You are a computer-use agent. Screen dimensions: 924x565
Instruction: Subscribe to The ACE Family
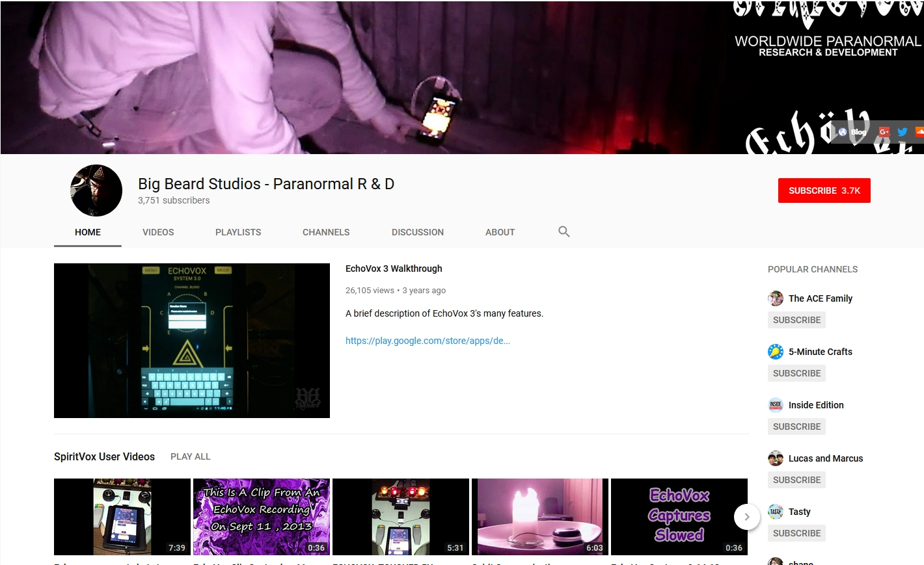pos(796,320)
